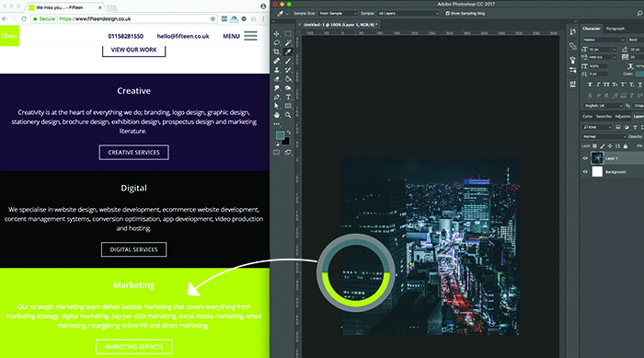Screen dimensions: 644x358
Task: Click the MARKETING SERVICES button
Action: (134, 347)
